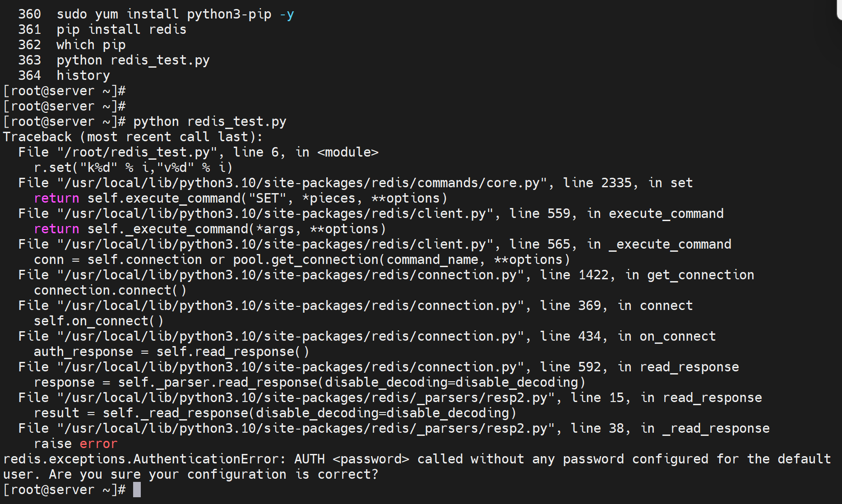Viewport: 842px width, 504px height.
Task: Click the white panel corner at top right
Action: [839, 9]
